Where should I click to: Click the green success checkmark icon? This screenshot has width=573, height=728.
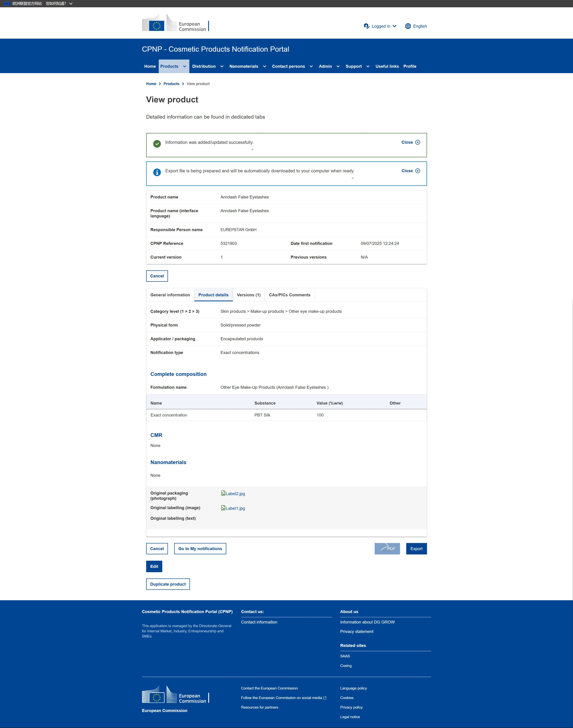pyautogui.click(x=157, y=144)
